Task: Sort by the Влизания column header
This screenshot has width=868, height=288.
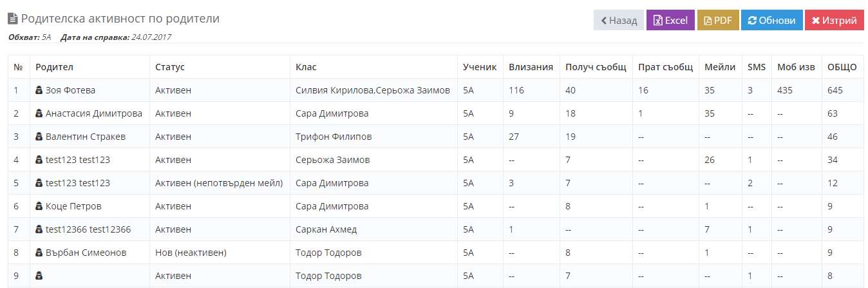Action: [531, 67]
